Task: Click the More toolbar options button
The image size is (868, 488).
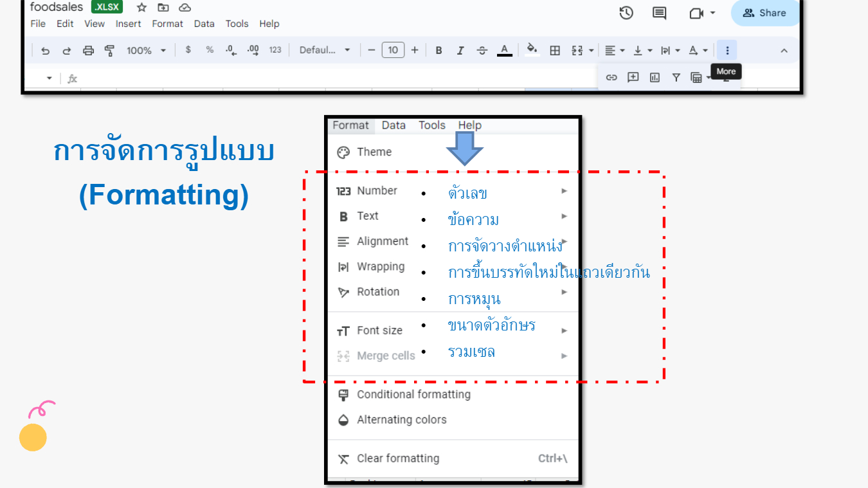Action: pos(727,50)
